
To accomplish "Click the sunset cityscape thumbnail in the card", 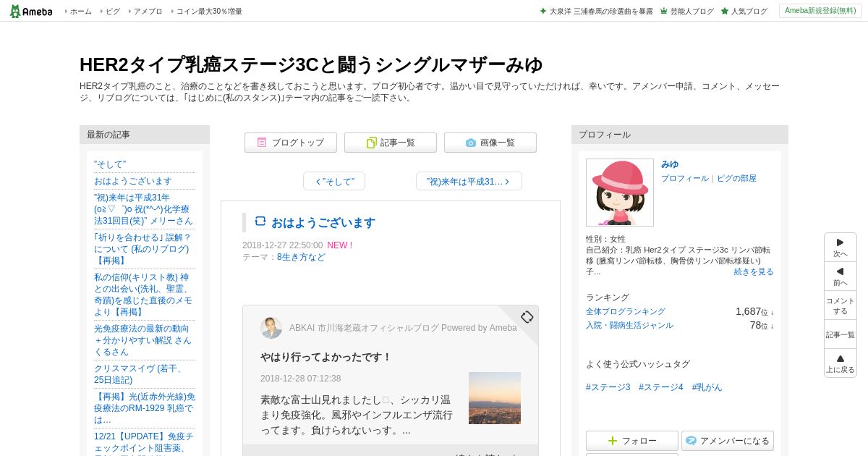I will click(x=495, y=398).
